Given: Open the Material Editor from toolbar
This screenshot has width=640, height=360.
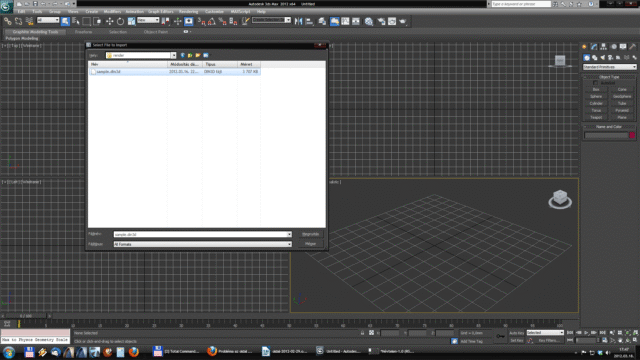Looking at the screenshot, I should coord(369,21).
